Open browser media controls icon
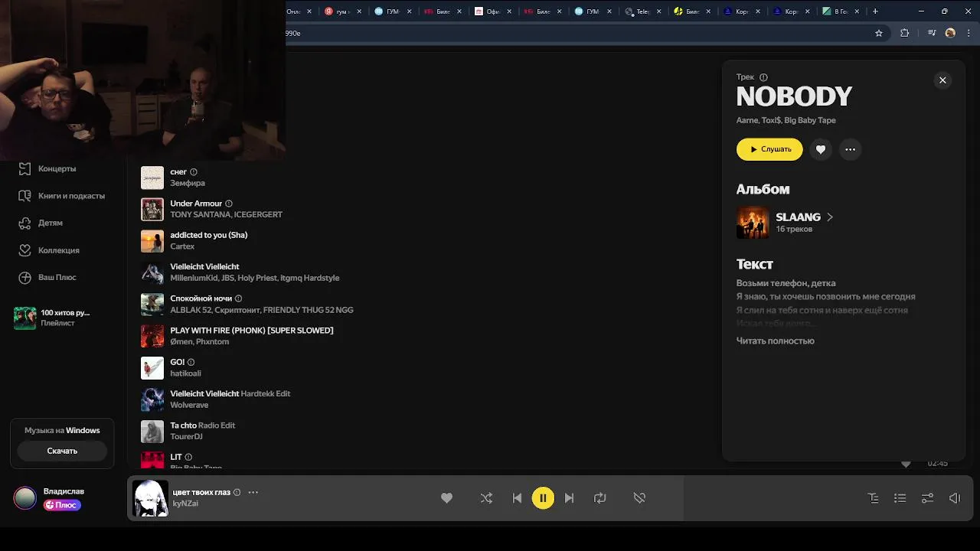 [x=931, y=33]
